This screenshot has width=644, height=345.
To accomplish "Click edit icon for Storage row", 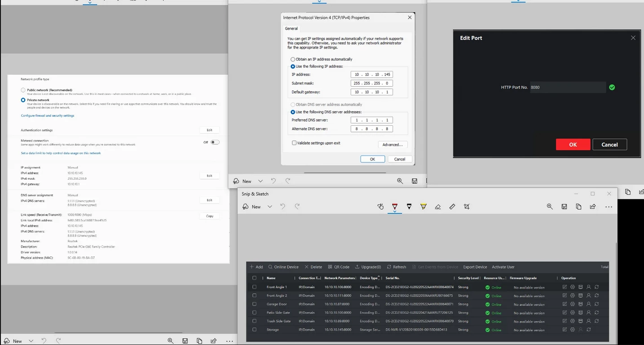I will click(x=565, y=330).
